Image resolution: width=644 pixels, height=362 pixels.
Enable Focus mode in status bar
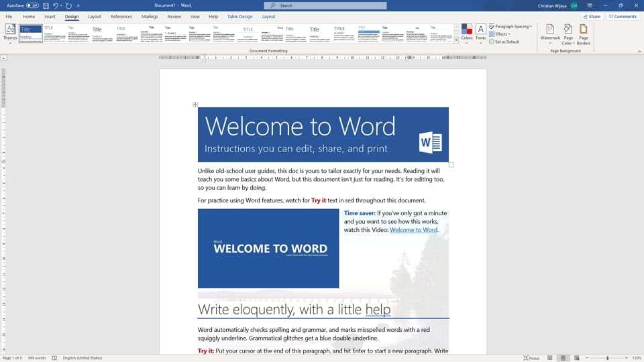531,358
